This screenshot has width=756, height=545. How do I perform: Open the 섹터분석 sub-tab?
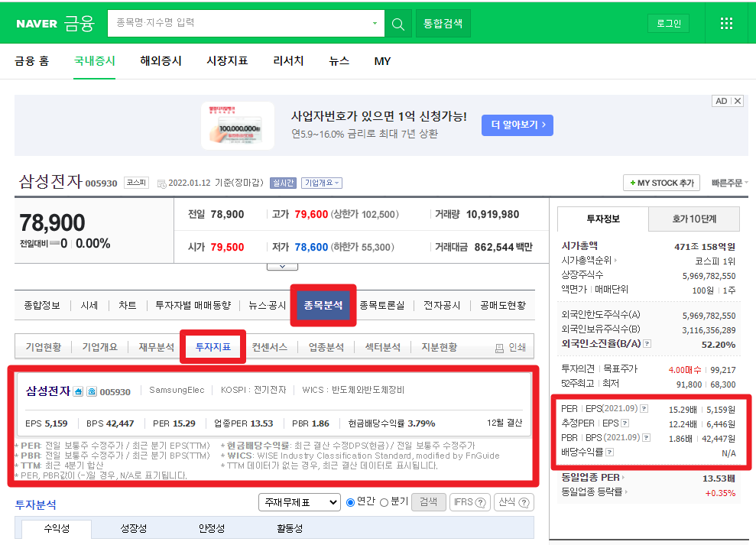click(382, 347)
